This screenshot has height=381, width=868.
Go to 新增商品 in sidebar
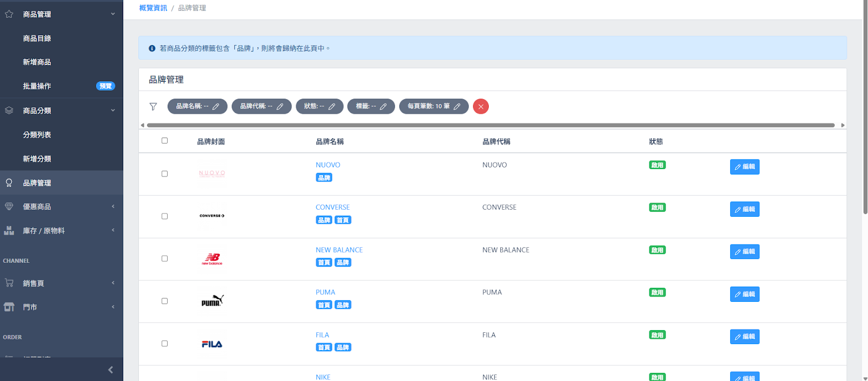click(x=37, y=62)
